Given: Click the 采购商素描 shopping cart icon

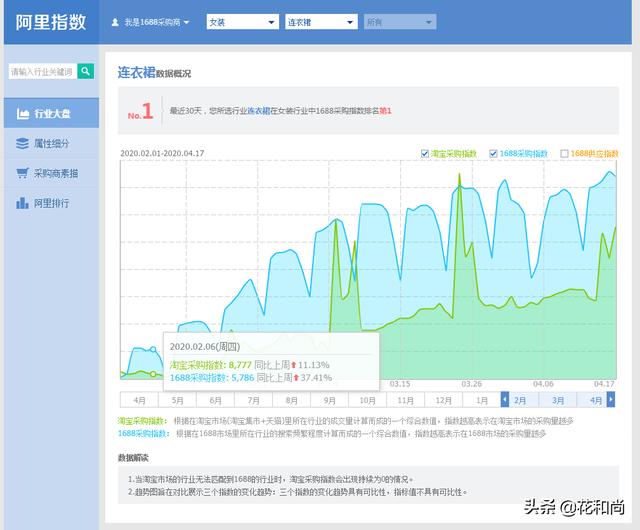Looking at the screenshot, I should coord(22,174).
